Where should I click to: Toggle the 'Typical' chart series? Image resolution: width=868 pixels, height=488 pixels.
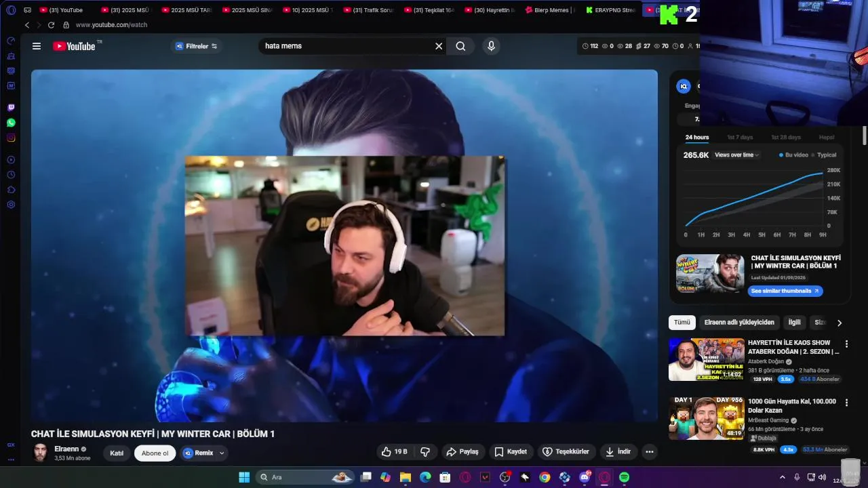pyautogui.click(x=823, y=155)
